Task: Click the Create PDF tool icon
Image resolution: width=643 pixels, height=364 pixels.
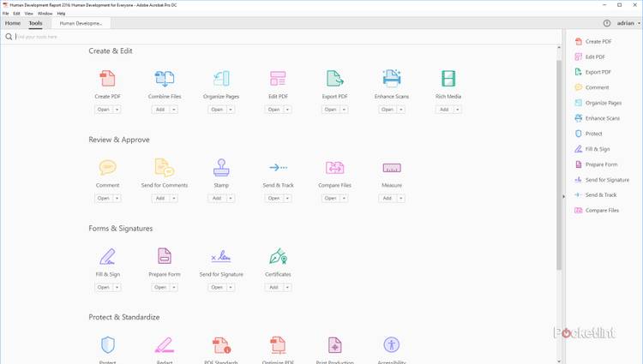Action: click(107, 78)
